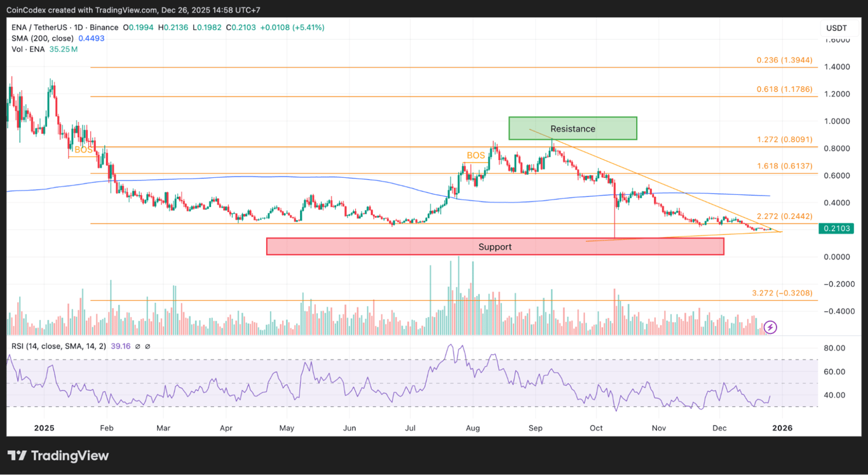Viewport: 868px width, 475px height.
Task: Click the current price tag 0.2103
Action: pos(836,228)
